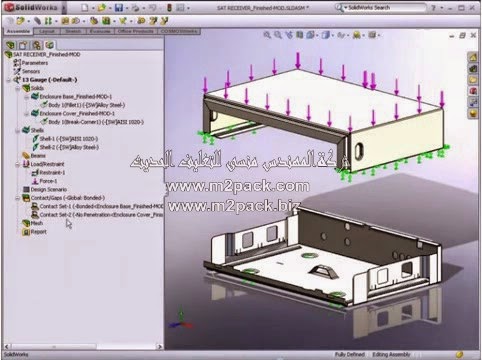Open Options icon in the title toolbar

tap(180, 7)
